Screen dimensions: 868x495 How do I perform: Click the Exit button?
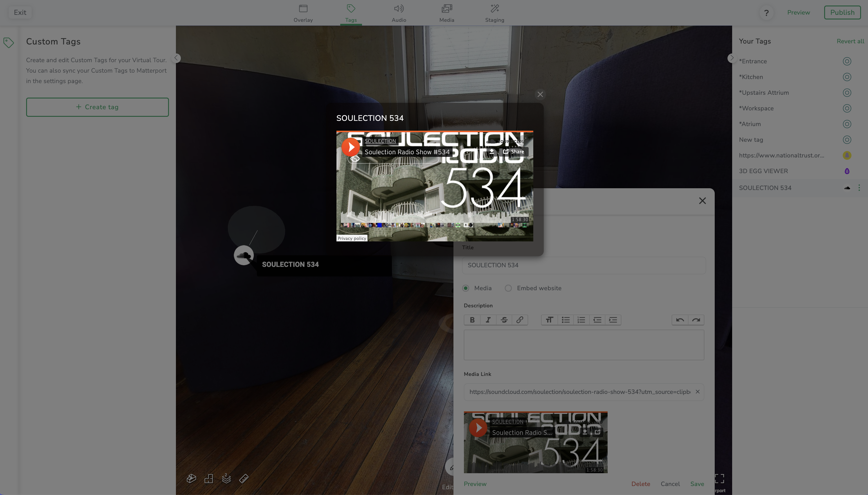20,12
